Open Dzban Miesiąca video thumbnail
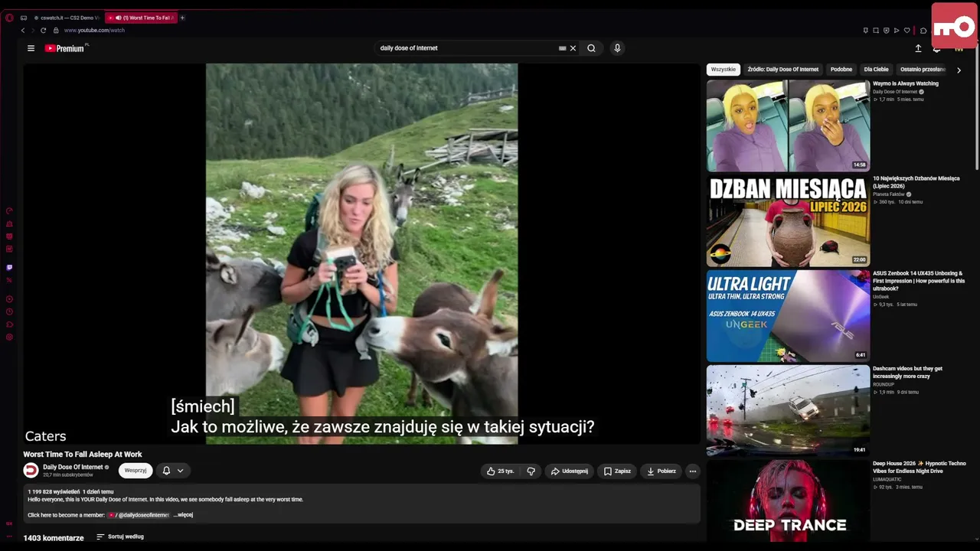This screenshot has height=551, width=980. (x=788, y=220)
